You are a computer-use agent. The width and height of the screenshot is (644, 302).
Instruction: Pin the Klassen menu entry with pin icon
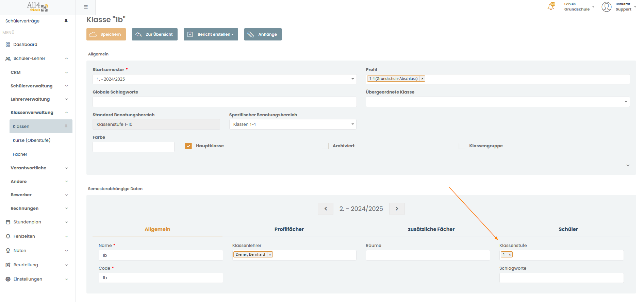tap(66, 126)
